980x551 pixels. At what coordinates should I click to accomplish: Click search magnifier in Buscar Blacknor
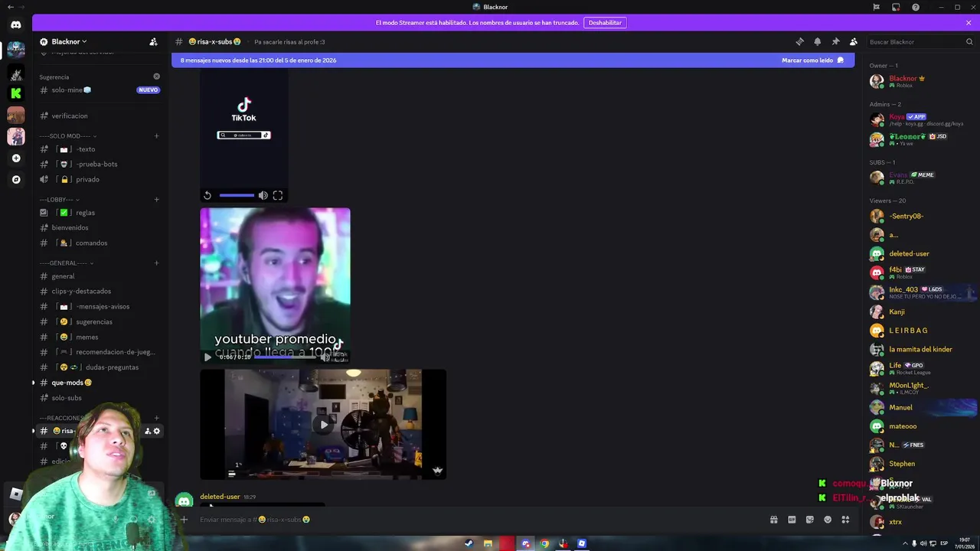point(969,42)
